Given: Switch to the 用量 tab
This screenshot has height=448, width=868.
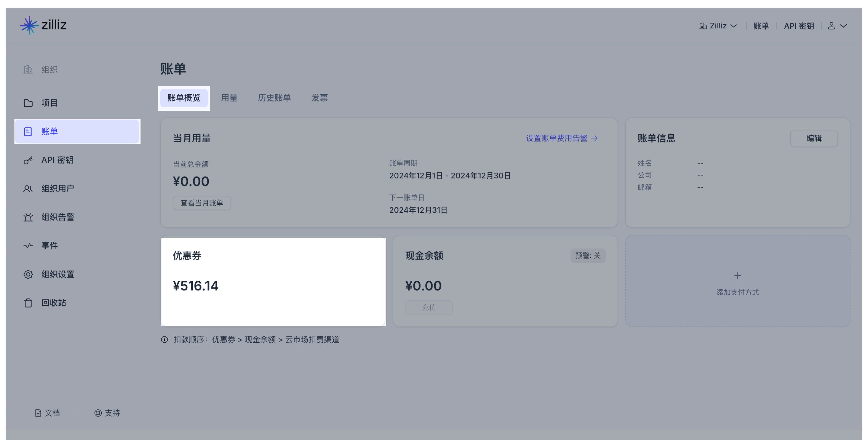Looking at the screenshot, I should coord(229,98).
